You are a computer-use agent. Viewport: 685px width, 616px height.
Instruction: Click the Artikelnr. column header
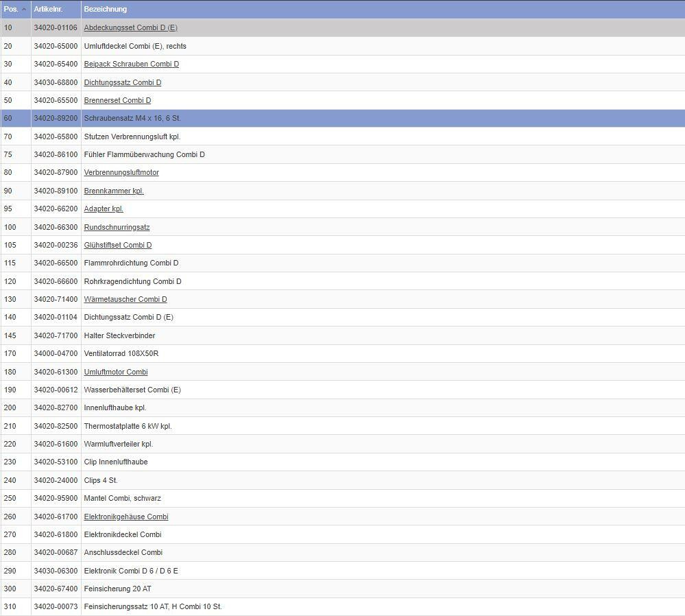coord(49,9)
